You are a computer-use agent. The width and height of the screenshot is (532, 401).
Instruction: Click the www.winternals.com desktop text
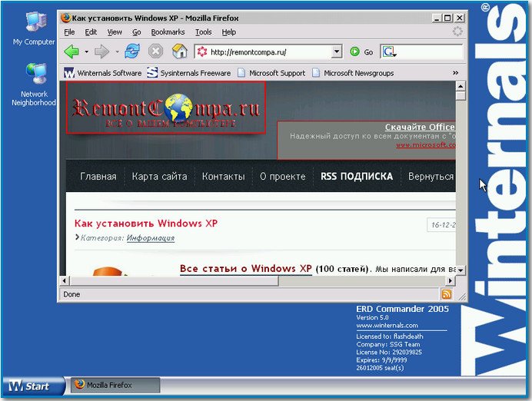click(x=387, y=326)
